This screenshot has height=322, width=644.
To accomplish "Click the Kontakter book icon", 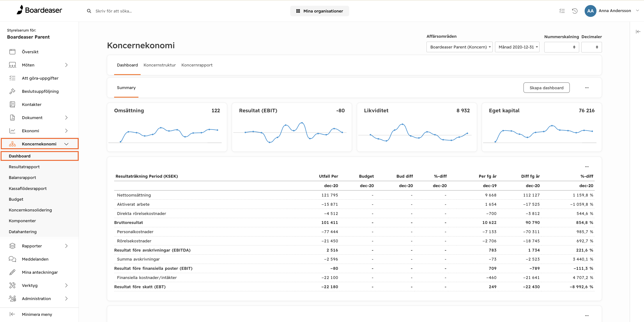I will click(x=12, y=104).
